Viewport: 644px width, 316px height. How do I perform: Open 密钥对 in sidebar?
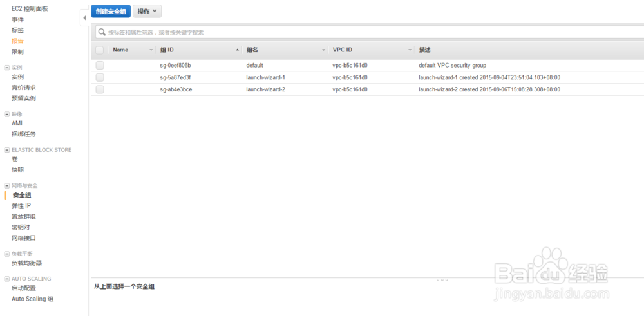(x=21, y=227)
